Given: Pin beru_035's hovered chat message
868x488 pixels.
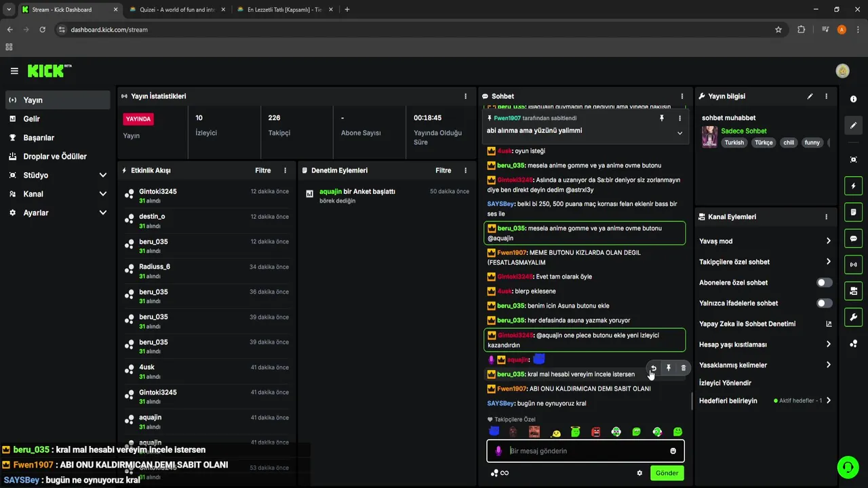Looking at the screenshot, I should [668, 368].
